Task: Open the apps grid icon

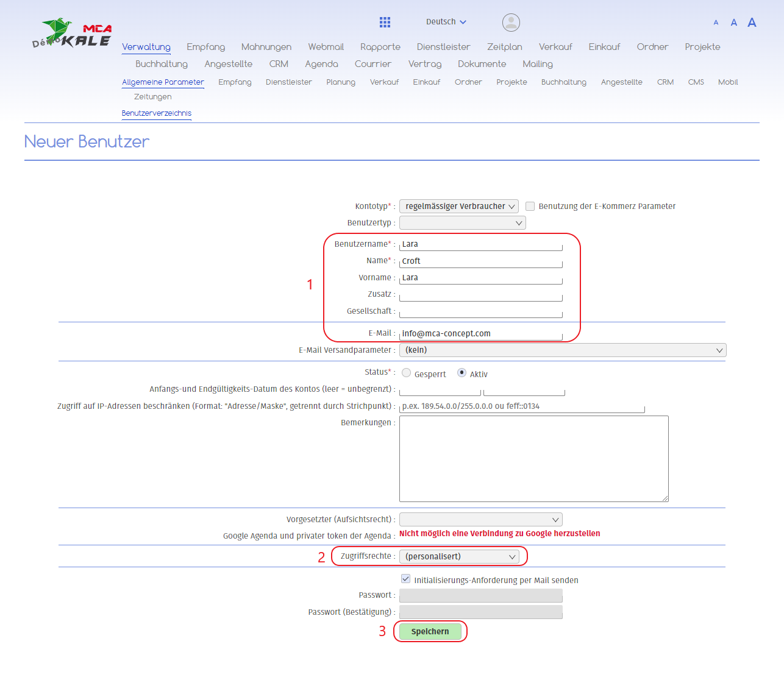Action: (x=385, y=23)
